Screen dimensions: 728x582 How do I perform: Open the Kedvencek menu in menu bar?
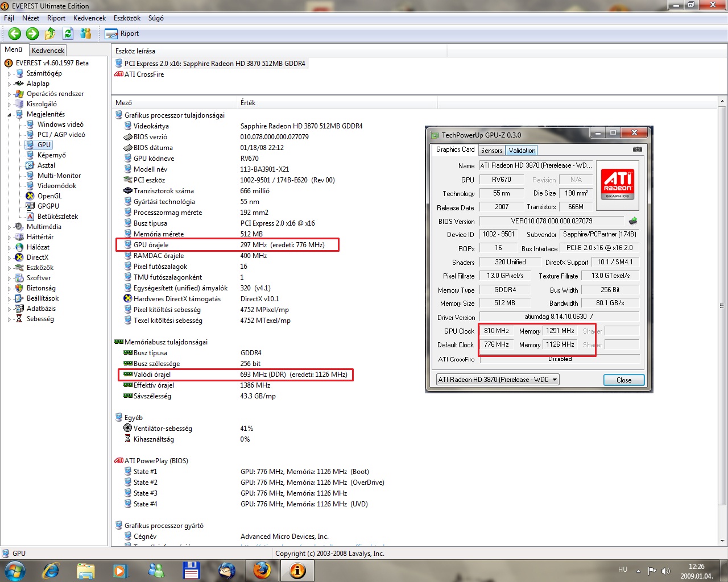pos(89,18)
